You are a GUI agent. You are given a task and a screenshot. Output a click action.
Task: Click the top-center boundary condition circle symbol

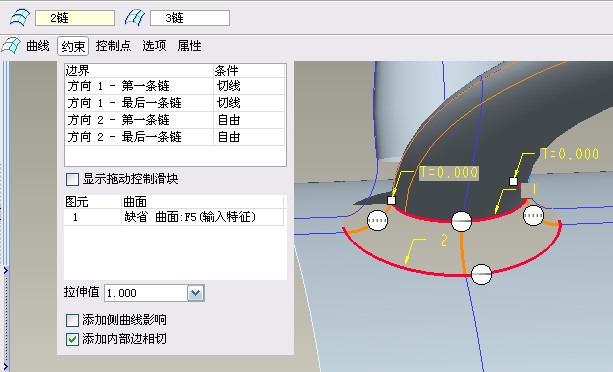[461, 221]
